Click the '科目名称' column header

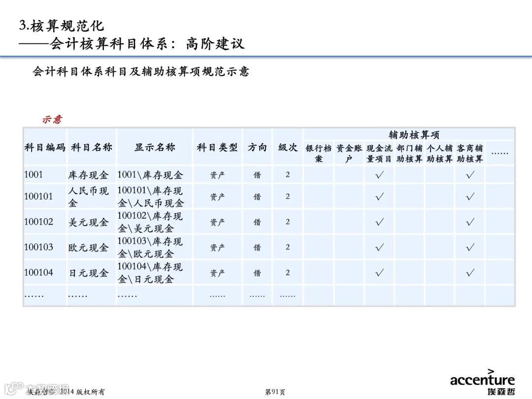(92, 147)
